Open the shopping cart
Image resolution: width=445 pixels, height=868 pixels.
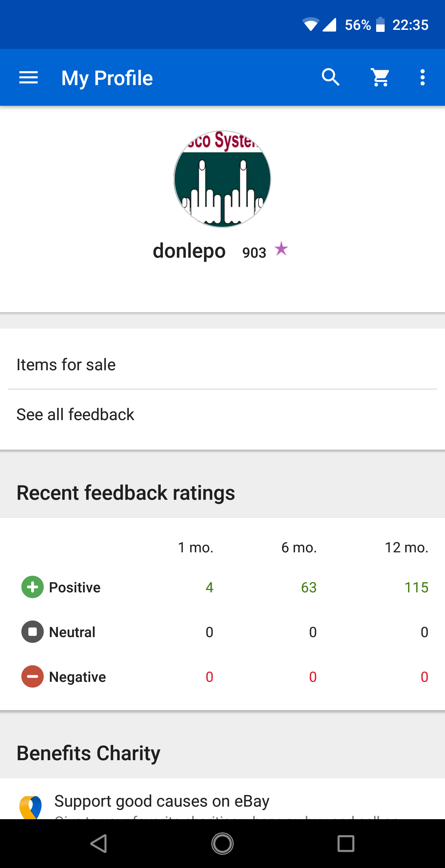[380, 78]
